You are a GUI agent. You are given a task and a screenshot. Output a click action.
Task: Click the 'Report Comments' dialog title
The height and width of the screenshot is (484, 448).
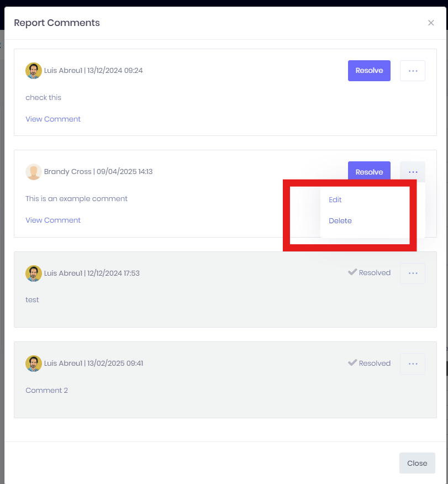click(x=57, y=23)
